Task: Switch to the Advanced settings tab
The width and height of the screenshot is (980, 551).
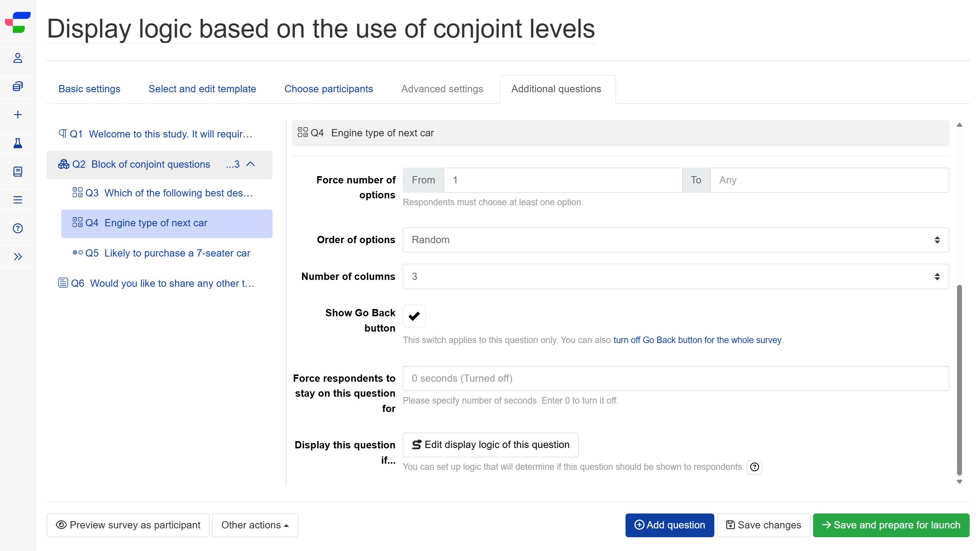Action: click(x=442, y=89)
